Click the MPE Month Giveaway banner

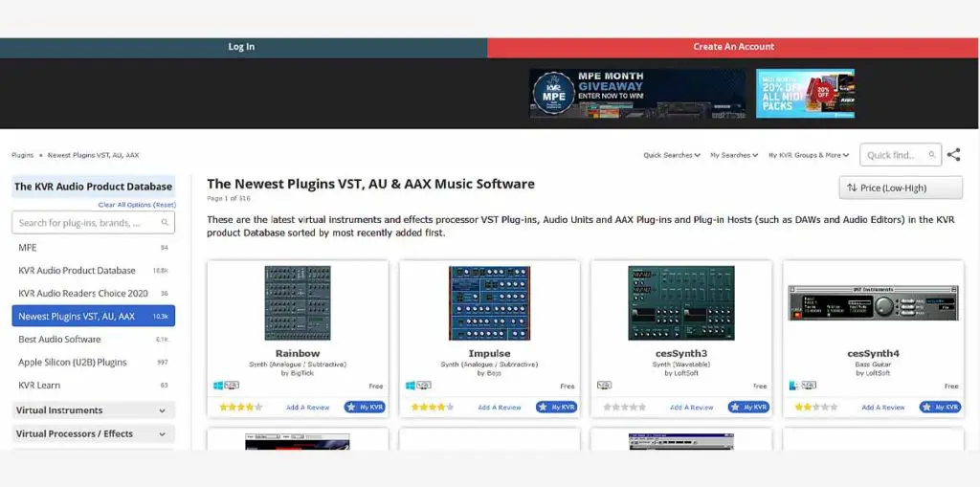(x=637, y=93)
